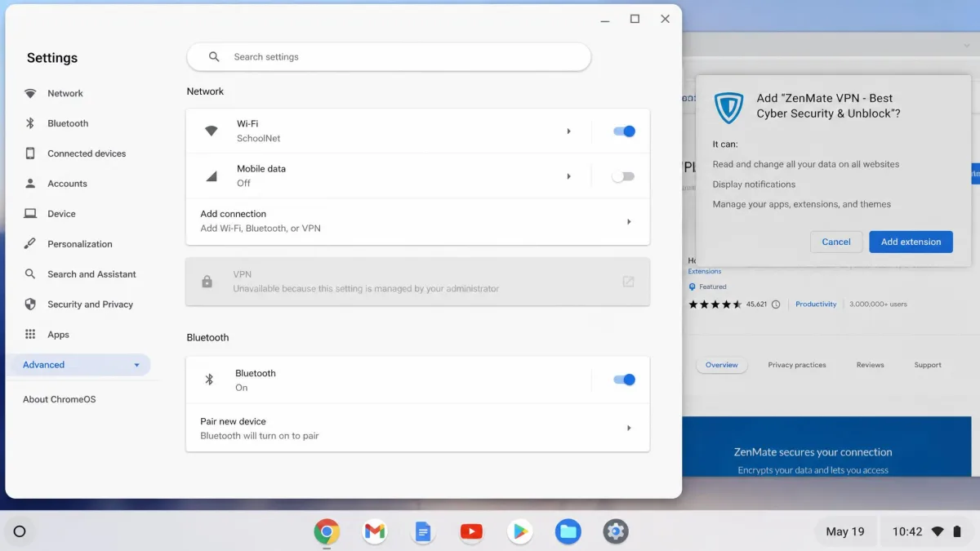980x551 pixels.
Task: Click the Mobile data signal icon
Action: 211,176
